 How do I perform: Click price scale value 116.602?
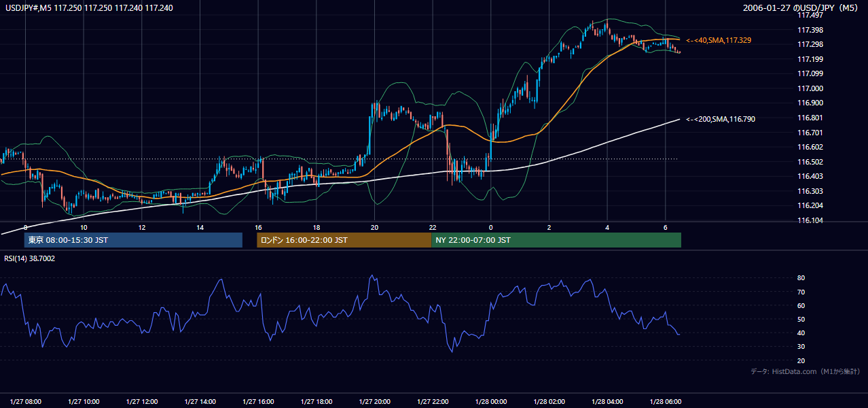coord(810,147)
